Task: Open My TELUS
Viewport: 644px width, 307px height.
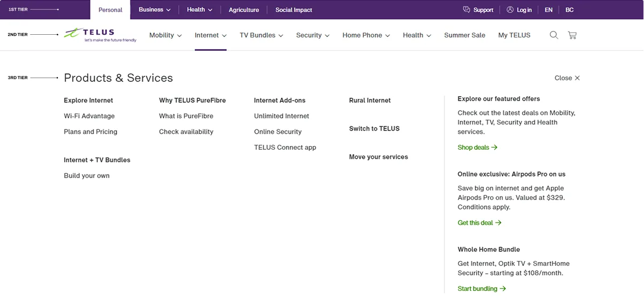Action: (x=514, y=35)
